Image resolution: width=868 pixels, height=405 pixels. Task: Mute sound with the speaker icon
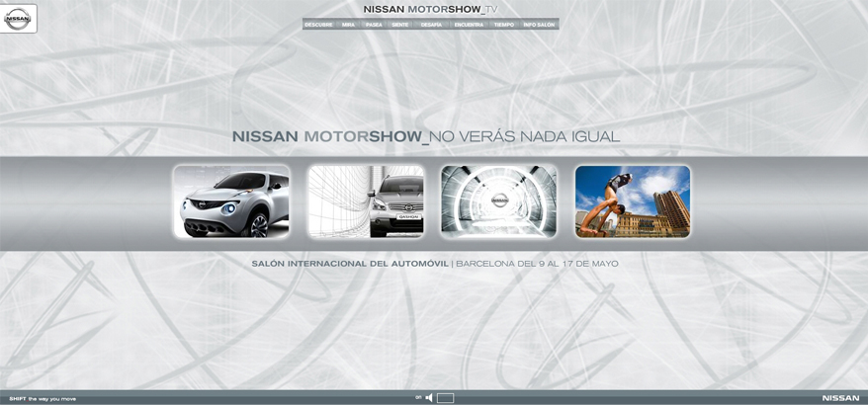pyautogui.click(x=429, y=398)
